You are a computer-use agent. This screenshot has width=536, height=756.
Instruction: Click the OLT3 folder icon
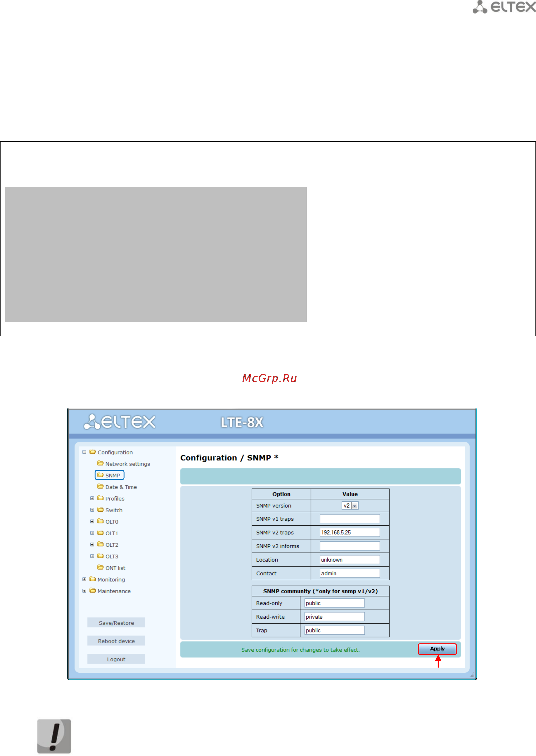point(100,555)
